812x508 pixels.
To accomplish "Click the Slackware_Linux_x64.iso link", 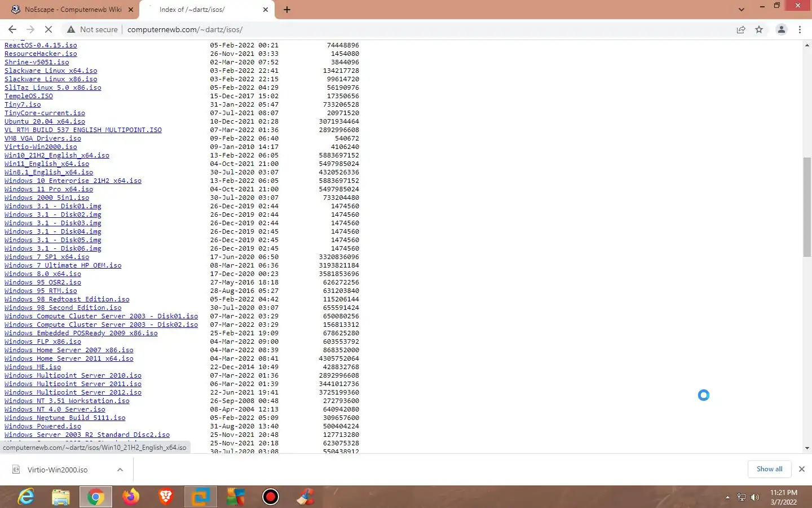I will point(51,71).
